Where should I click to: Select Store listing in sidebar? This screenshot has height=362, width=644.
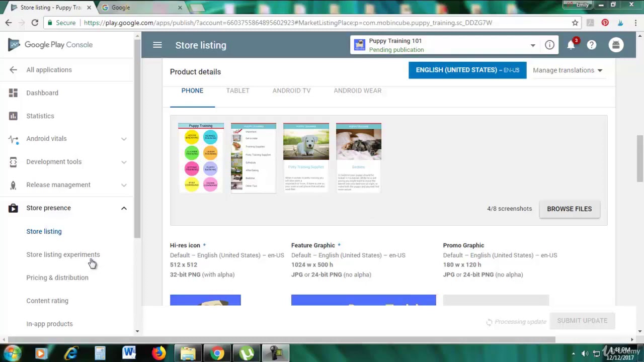click(44, 231)
